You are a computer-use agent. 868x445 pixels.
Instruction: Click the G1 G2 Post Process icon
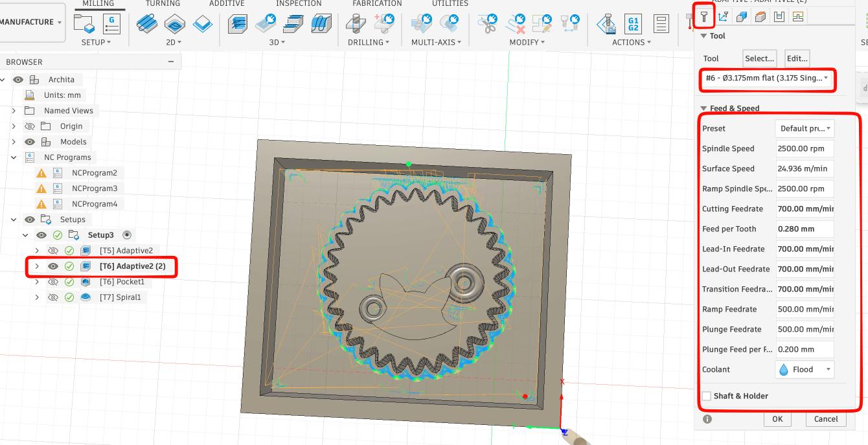click(633, 24)
